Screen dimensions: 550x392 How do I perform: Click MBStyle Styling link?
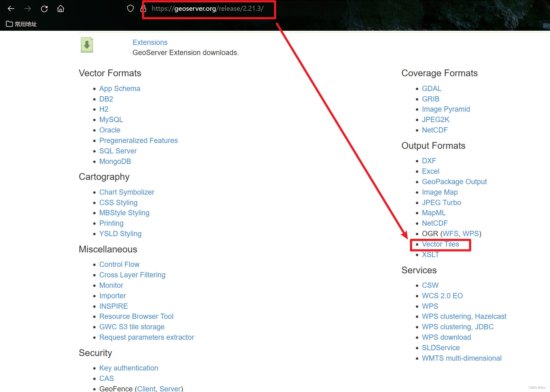124,213
